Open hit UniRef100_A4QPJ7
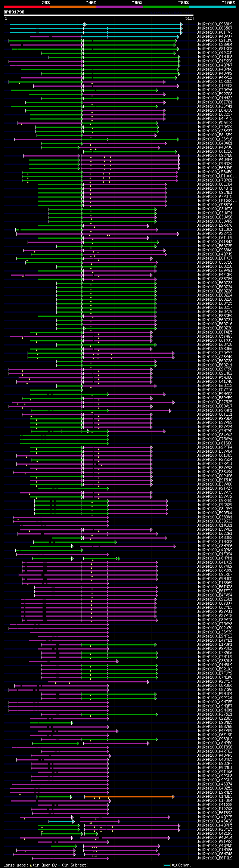This screenshot has height=868, width=239. pos(214,37)
